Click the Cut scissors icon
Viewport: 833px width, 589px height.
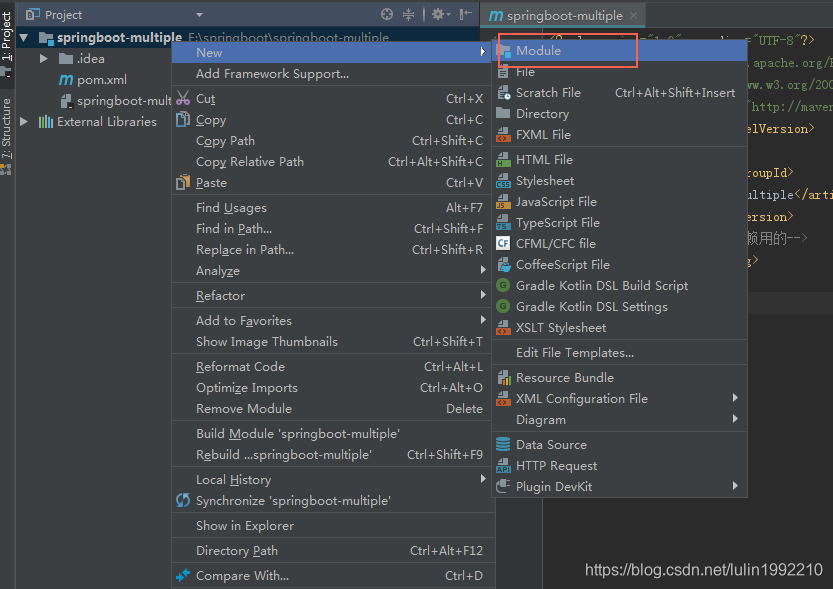pos(183,98)
